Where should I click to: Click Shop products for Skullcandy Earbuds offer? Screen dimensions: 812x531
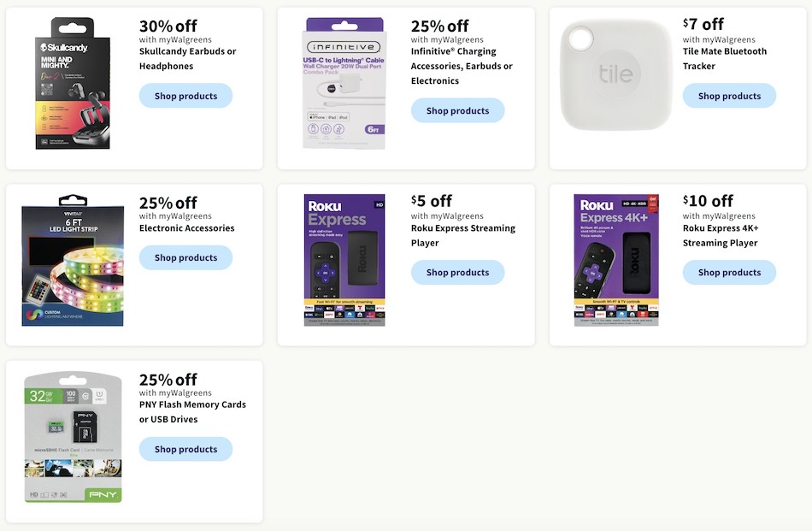pyautogui.click(x=185, y=96)
